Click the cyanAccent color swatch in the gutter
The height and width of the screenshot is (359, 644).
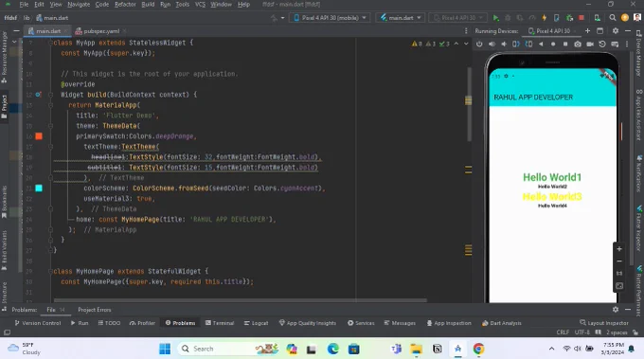tap(39, 188)
